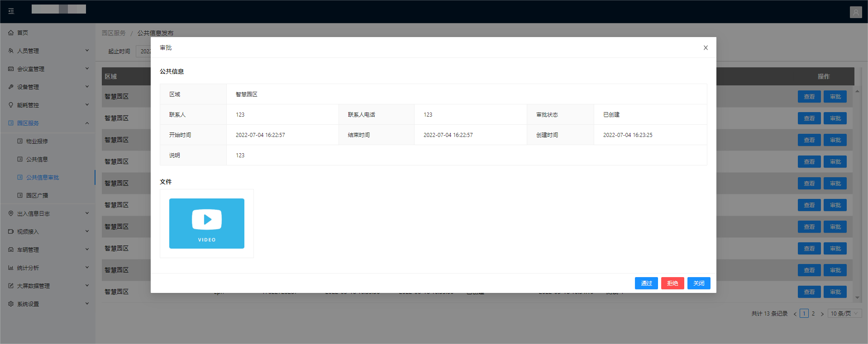Click the 关闭 button in dialog footer
868x344 pixels.
point(699,283)
